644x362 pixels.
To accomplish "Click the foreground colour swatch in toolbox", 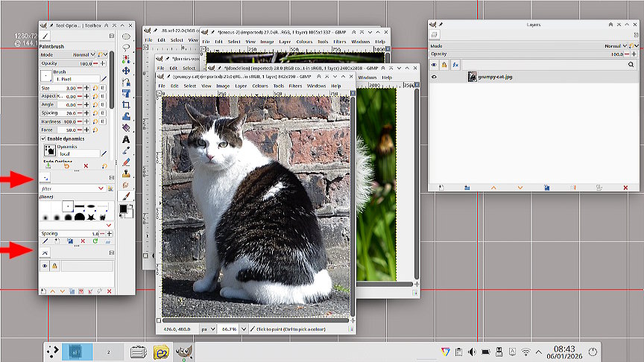I will (124, 209).
